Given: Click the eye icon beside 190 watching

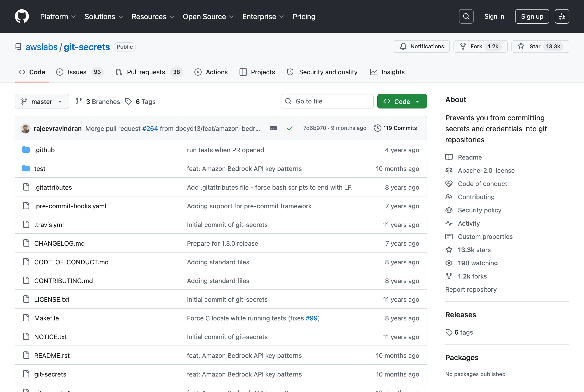Looking at the screenshot, I should [x=449, y=263].
